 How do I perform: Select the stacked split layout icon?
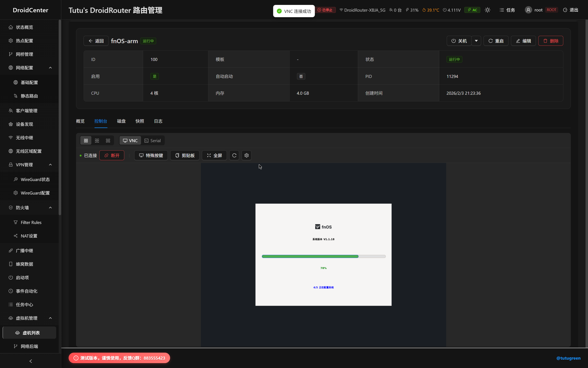tap(108, 141)
